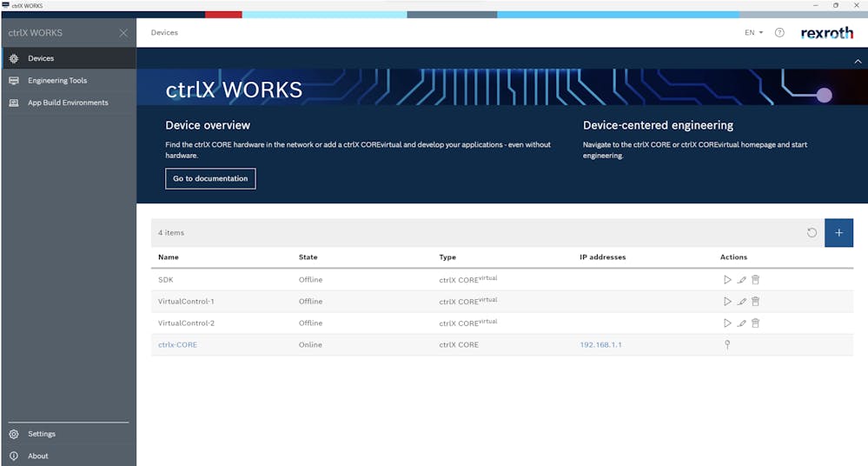Click the Actions column header
The image size is (868, 466).
click(x=733, y=257)
